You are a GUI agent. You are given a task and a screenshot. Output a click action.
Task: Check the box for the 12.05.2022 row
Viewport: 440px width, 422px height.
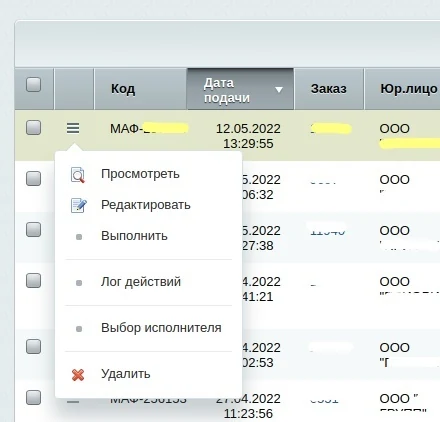pyautogui.click(x=34, y=128)
